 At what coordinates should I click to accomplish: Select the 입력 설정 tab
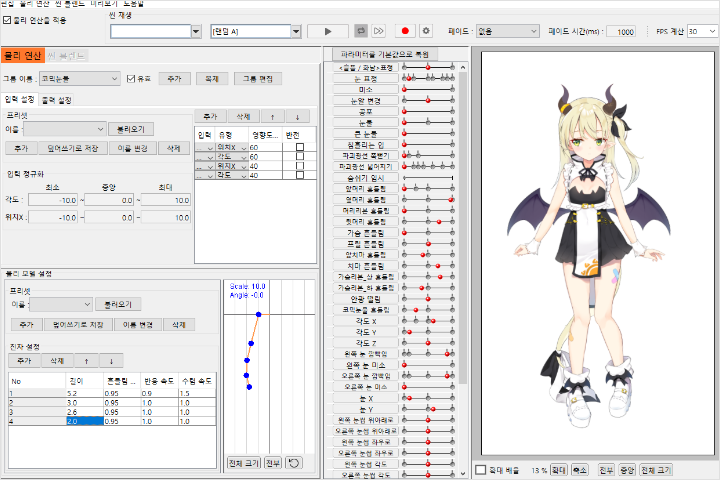click(x=19, y=99)
